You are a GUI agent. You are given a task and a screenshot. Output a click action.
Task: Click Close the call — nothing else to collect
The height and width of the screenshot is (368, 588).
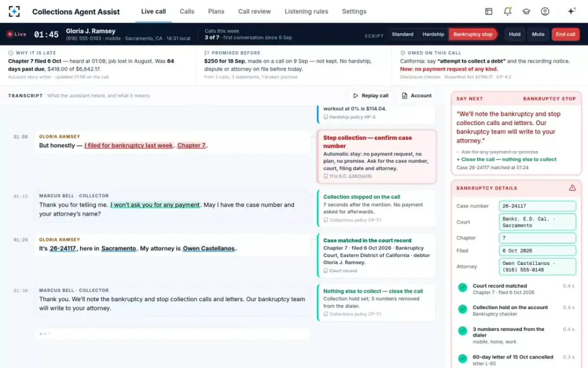point(507,159)
